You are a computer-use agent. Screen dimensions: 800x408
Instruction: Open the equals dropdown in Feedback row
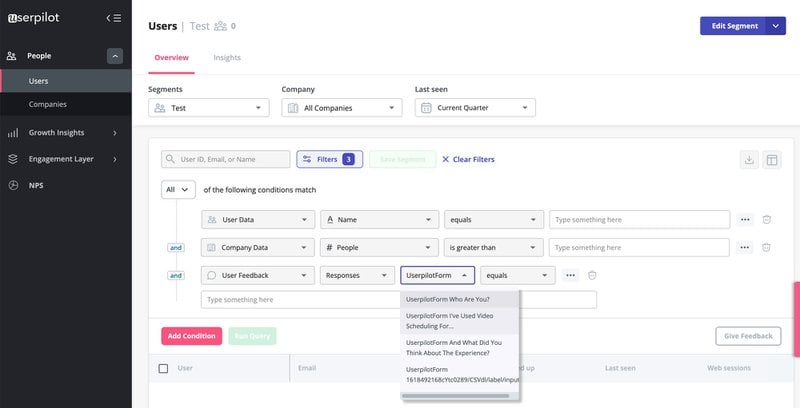click(x=517, y=275)
